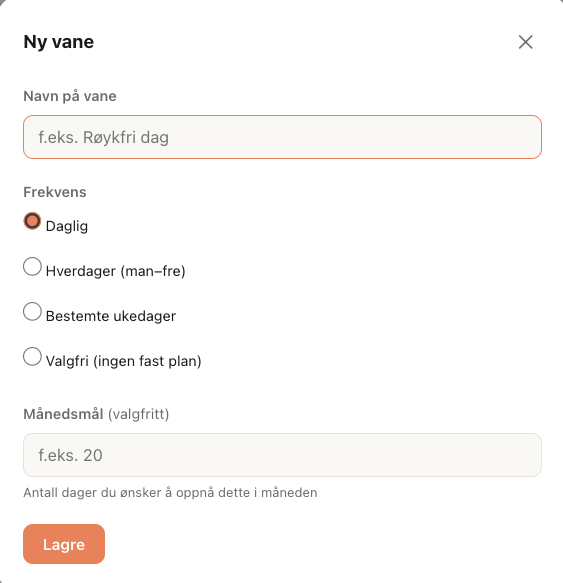This screenshot has width=563, height=583.
Task: Choose the Hverdager (man–fre) radio circle
Action: (x=32, y=266)
